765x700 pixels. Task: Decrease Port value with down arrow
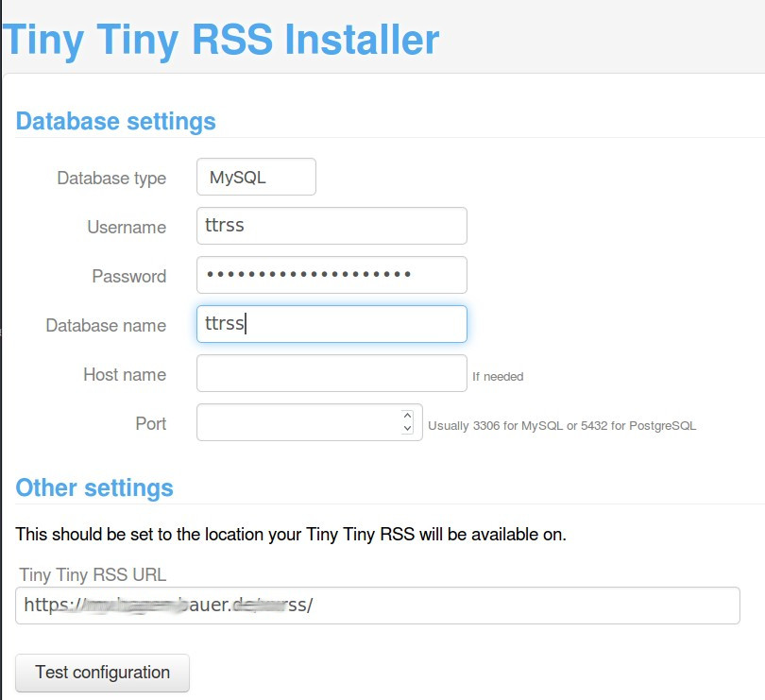407,429
